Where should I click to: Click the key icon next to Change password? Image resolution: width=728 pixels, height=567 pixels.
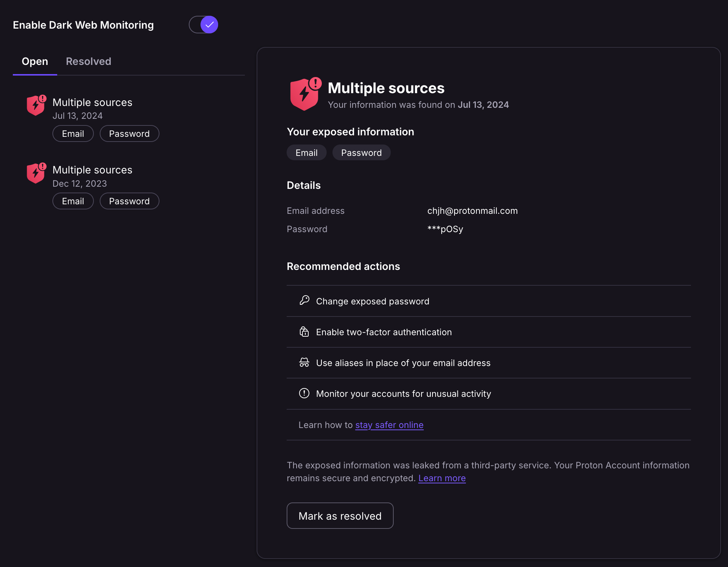coord(304,301)
